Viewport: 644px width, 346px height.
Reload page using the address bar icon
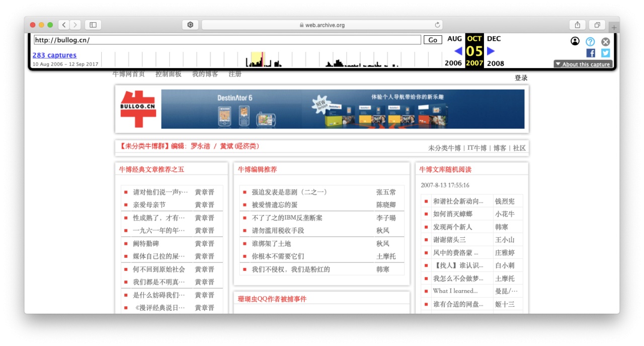[437, 25]
